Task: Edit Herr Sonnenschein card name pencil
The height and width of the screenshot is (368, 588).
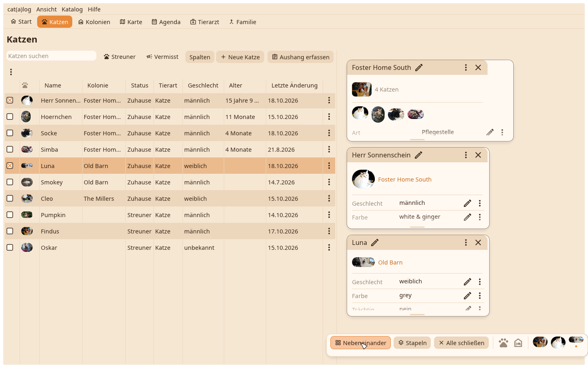Action: tap(419, 155)
